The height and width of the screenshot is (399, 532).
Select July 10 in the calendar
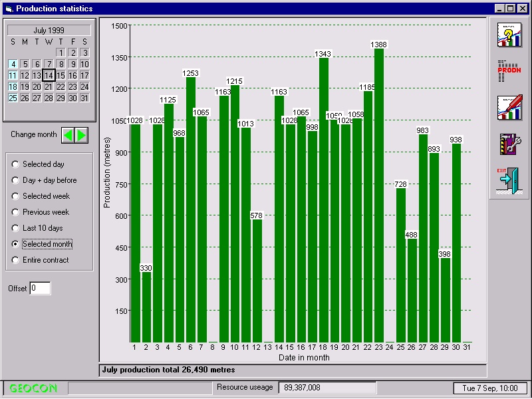point(84,64)
